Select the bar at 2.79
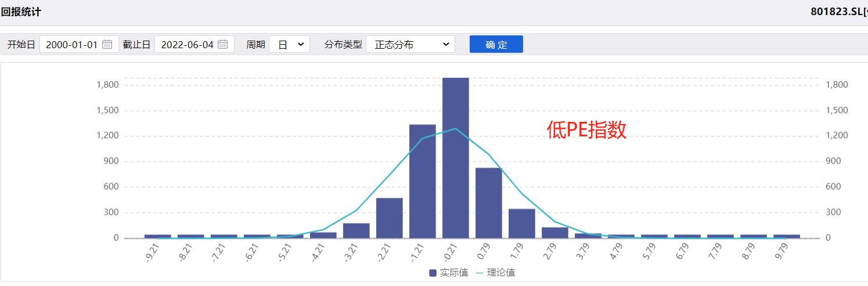Image resolution: width=868 pixels, height=286 pixels. click(555, 233)
